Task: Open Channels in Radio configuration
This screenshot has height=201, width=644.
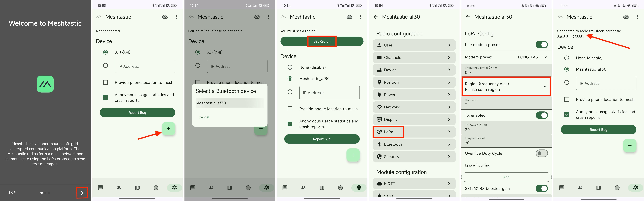Action: point(414,57)
